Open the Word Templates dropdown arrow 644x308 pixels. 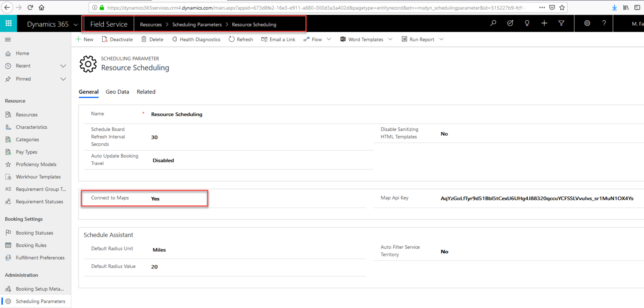coord(390,39)
